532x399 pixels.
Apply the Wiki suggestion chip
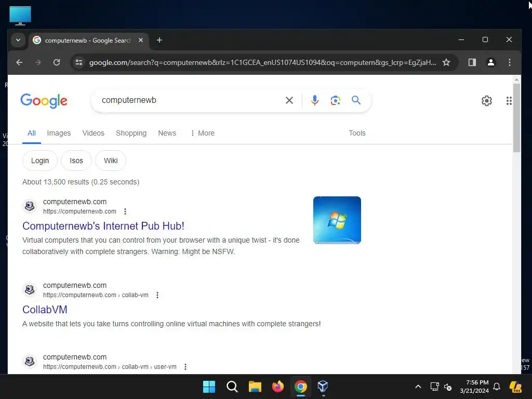pos(111,161)
